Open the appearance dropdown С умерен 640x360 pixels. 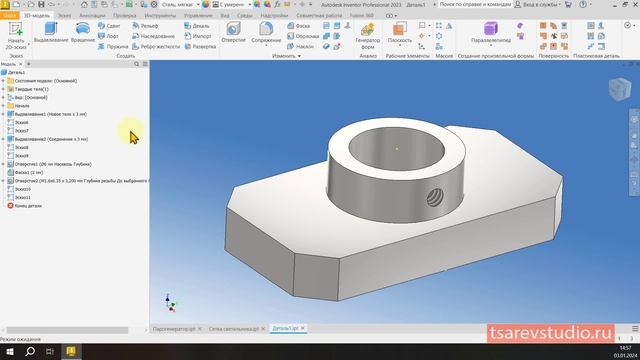232,4
